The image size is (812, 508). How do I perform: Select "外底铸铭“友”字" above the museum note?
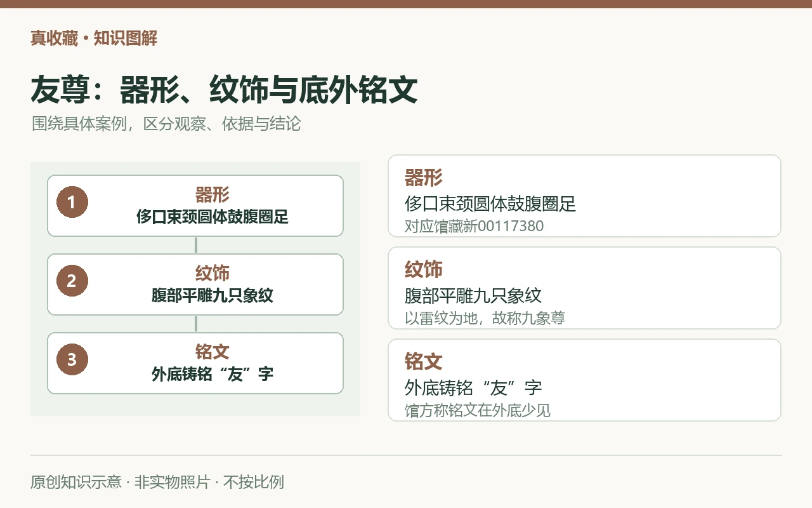[x=473, y=388]
